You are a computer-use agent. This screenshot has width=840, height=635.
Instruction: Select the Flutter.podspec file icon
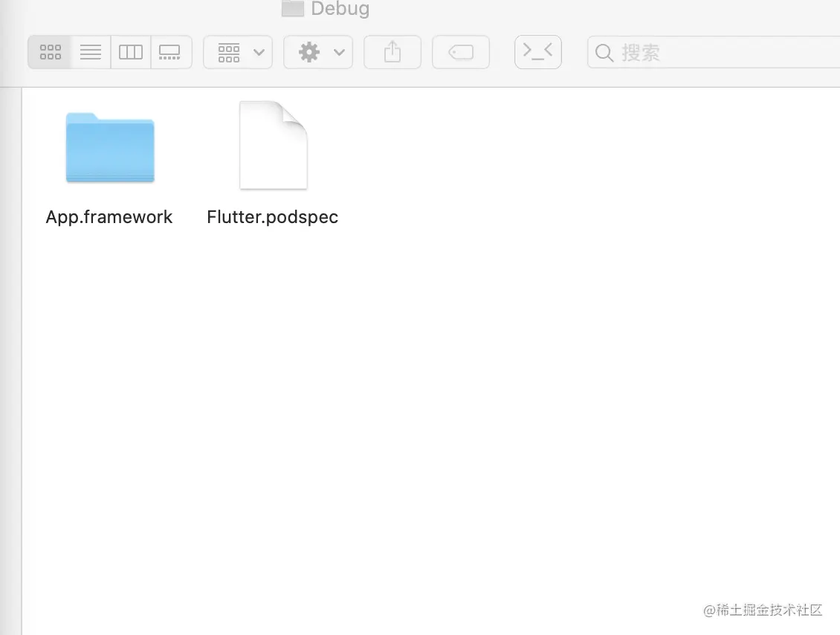(x=274, y=145)
